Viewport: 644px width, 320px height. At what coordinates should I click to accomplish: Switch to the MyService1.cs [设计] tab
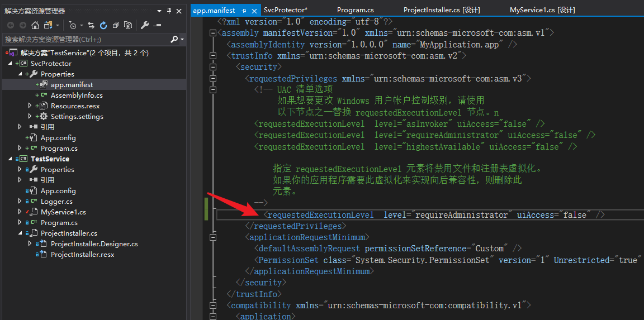pos(542,10)
